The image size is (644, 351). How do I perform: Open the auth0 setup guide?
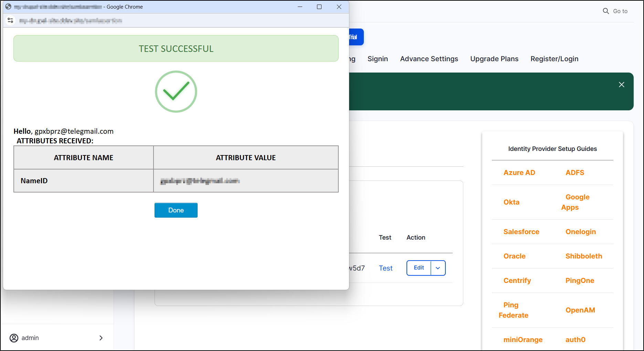coord(575,340)
